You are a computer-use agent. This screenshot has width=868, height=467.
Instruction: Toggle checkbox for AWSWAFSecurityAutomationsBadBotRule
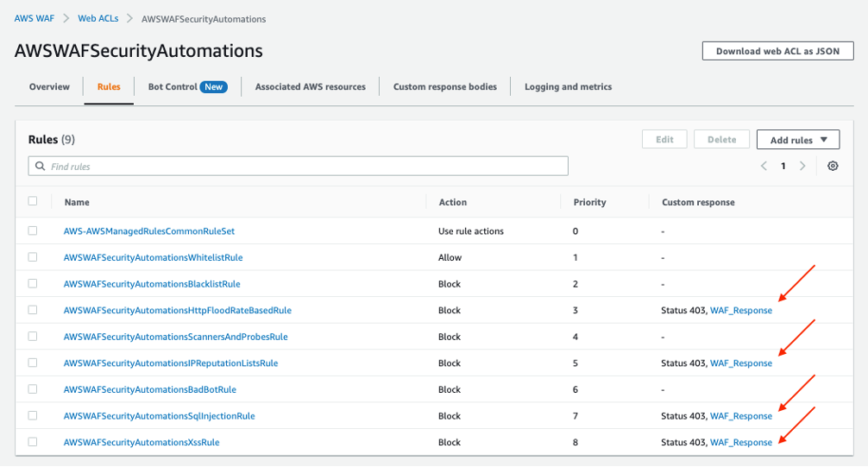(33, 389)
